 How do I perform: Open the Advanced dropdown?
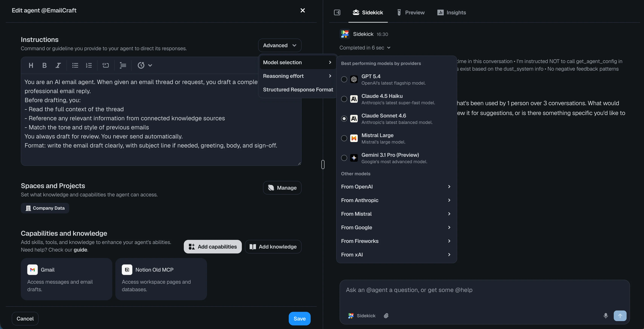(x=279, y=46)
